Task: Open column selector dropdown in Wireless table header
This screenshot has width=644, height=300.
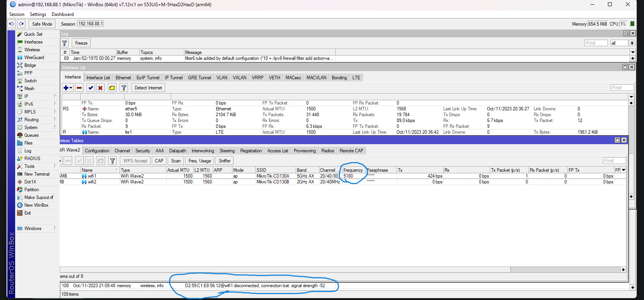Action: pyautogui.click(x=623, y=170)
